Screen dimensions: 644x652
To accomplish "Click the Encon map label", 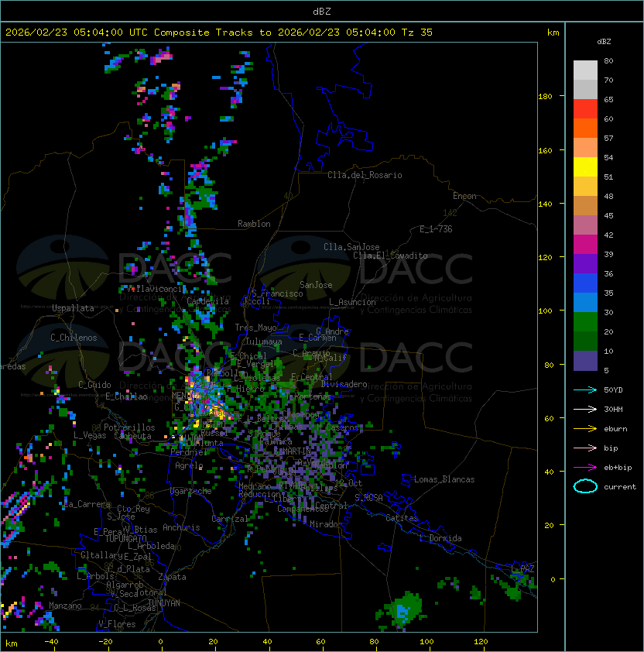I will click(464, 196).
